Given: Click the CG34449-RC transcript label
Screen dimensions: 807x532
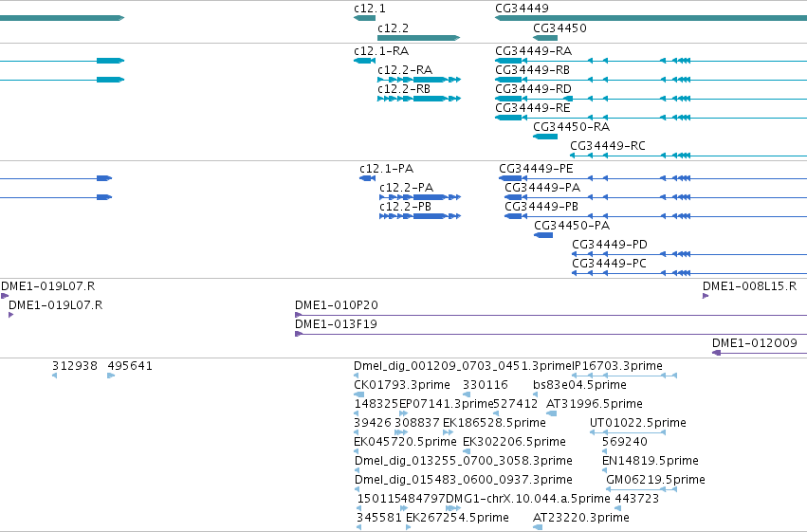Looking at the screenshot, I should pos(608,147).
